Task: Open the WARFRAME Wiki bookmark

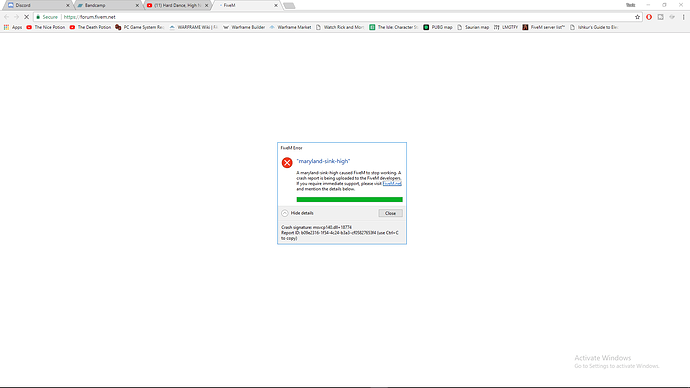Action: pos(194,27)
